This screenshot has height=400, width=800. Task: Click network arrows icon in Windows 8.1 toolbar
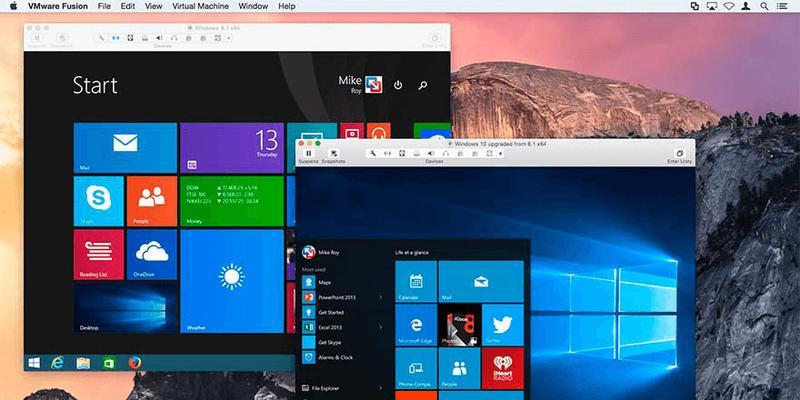(x=115, y=38)
